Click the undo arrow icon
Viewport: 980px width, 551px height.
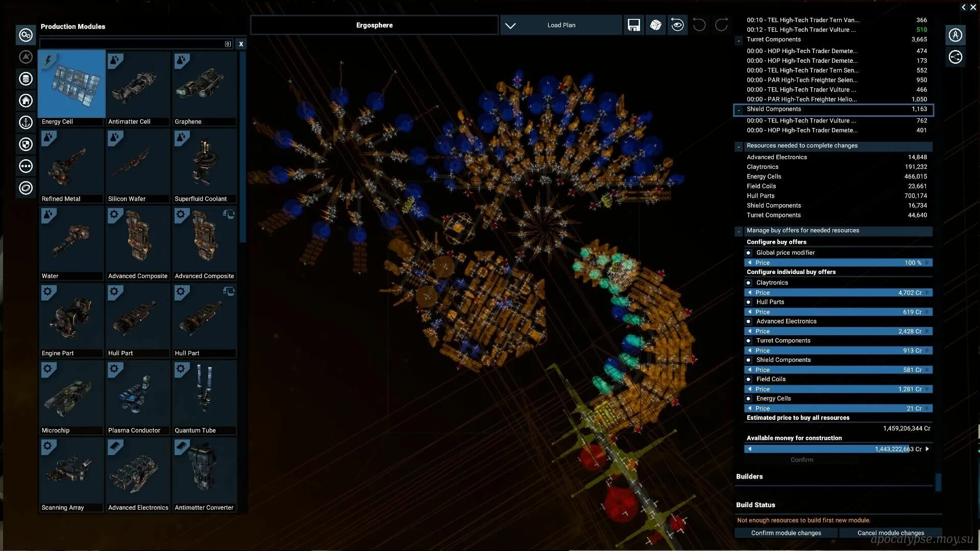pos(699,25)
